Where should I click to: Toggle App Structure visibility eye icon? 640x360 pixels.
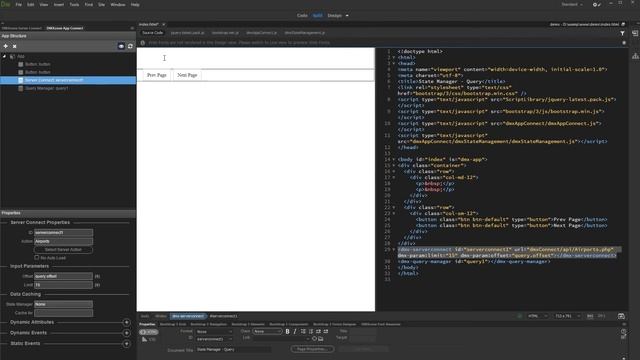click(x=121, y=46)
